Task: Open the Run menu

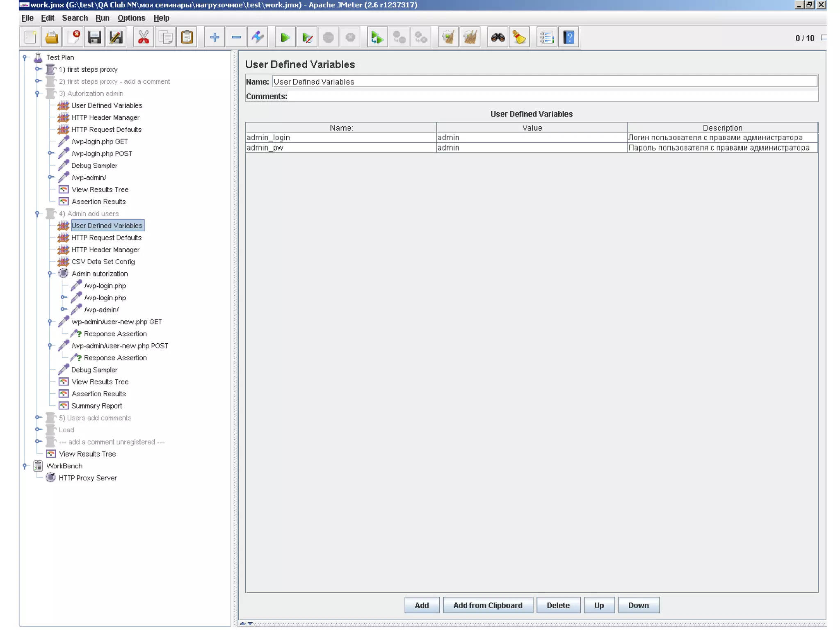Action: (x=102, y=18)
